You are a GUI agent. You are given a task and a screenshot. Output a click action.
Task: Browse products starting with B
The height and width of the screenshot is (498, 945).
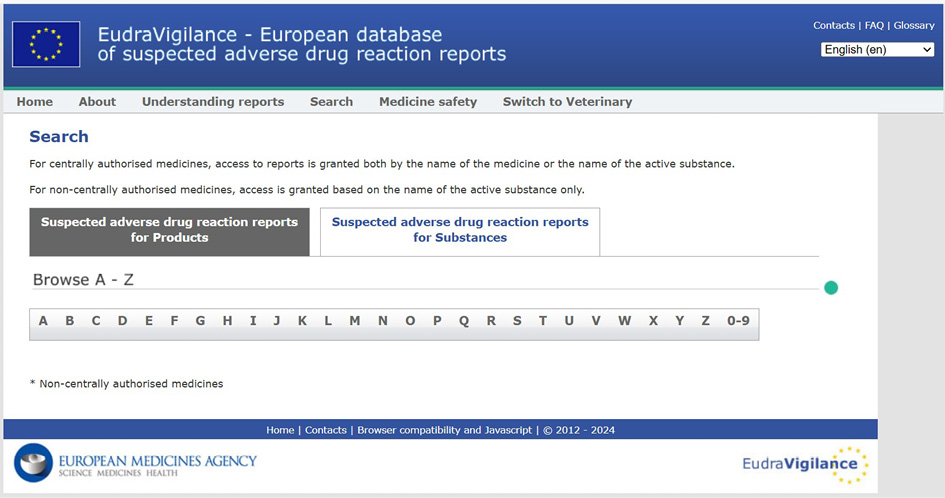pyautogui.click(x=70, y=321)
